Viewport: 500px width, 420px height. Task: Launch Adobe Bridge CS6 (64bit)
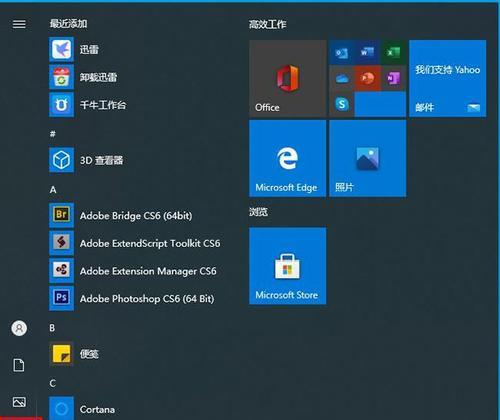(x=61, y=215)
